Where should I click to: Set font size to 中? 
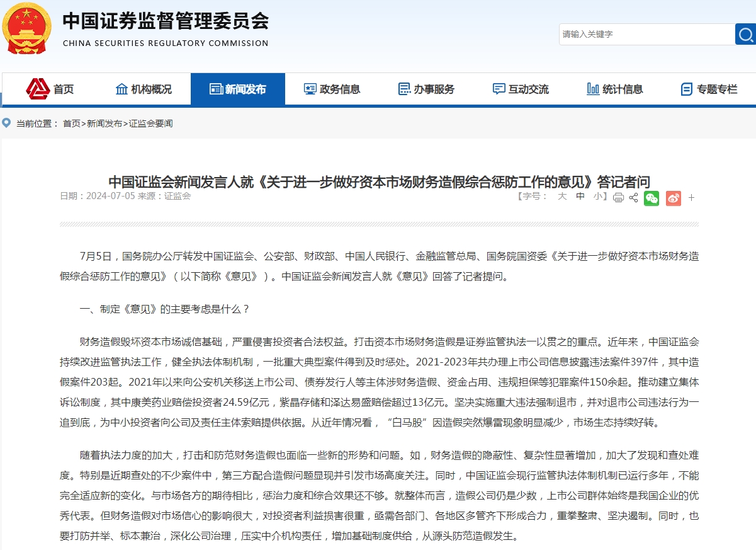[x=580, y=196]
